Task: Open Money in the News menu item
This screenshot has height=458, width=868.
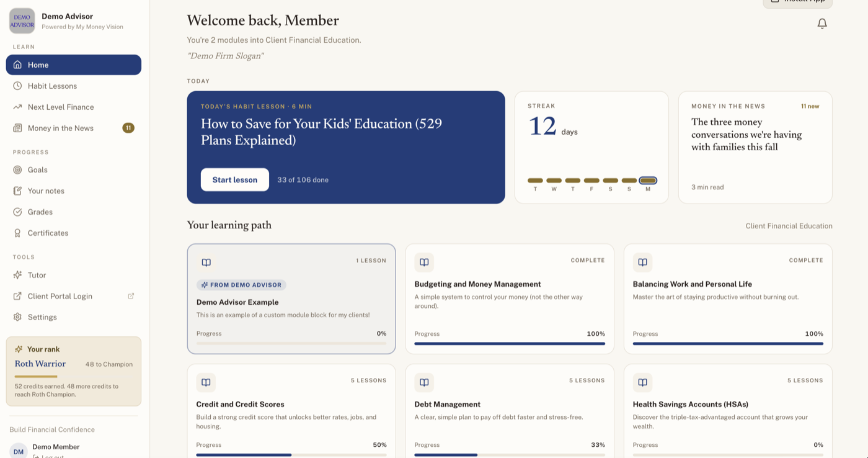Action: [74, 128]
